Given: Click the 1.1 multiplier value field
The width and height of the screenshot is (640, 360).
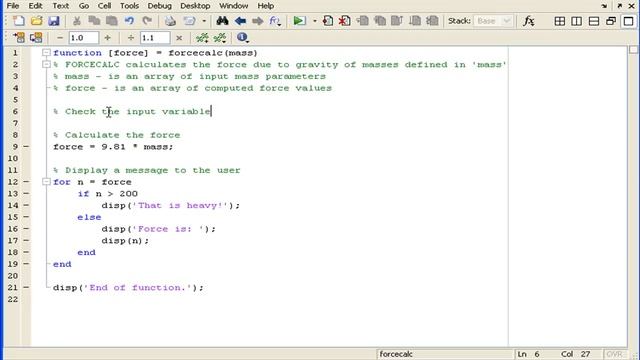Looking at the screenshot, I should (x=155, y=38).
